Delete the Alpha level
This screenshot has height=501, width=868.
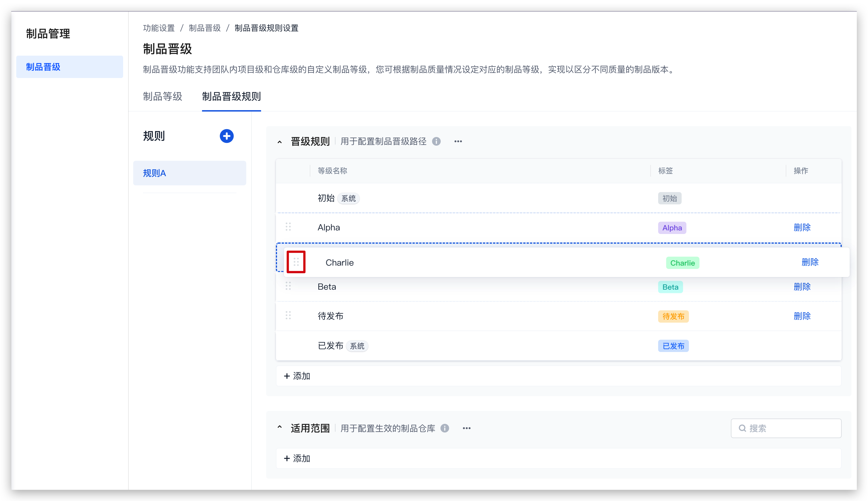point(802,228)
